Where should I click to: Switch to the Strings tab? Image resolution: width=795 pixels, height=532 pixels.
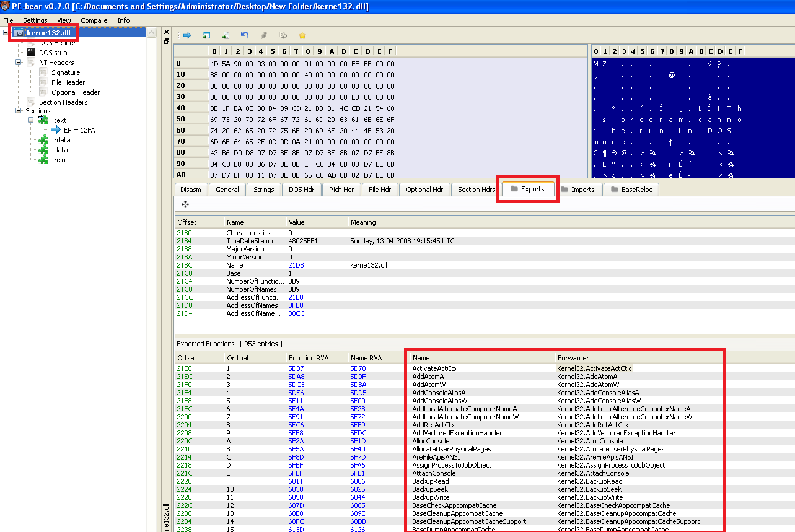pyautogui.click(x=263, y=190)
